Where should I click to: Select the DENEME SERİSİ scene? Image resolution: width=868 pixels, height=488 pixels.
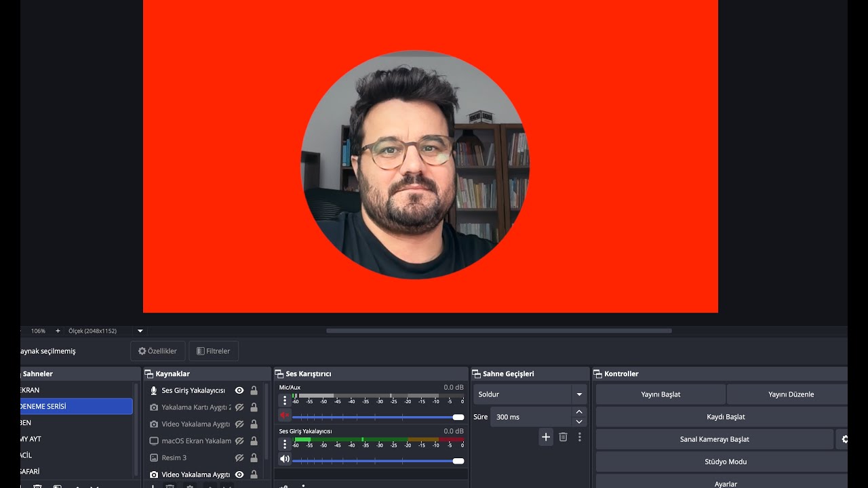76,406
